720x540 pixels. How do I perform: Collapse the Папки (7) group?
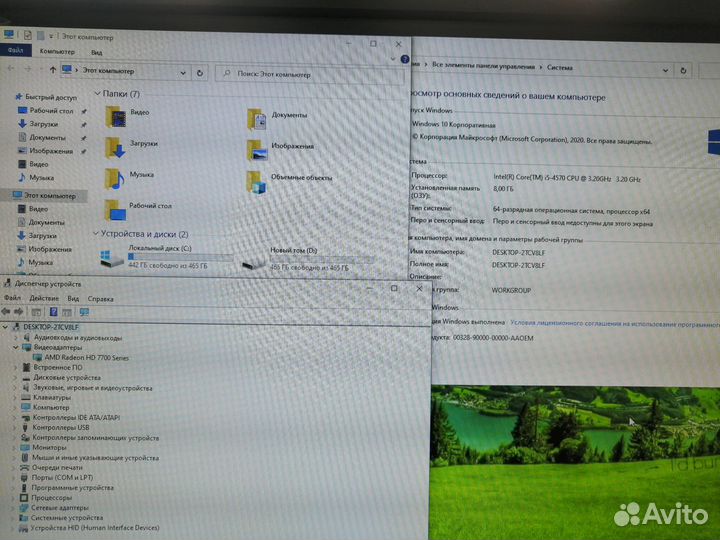click(x=97, y=93)
